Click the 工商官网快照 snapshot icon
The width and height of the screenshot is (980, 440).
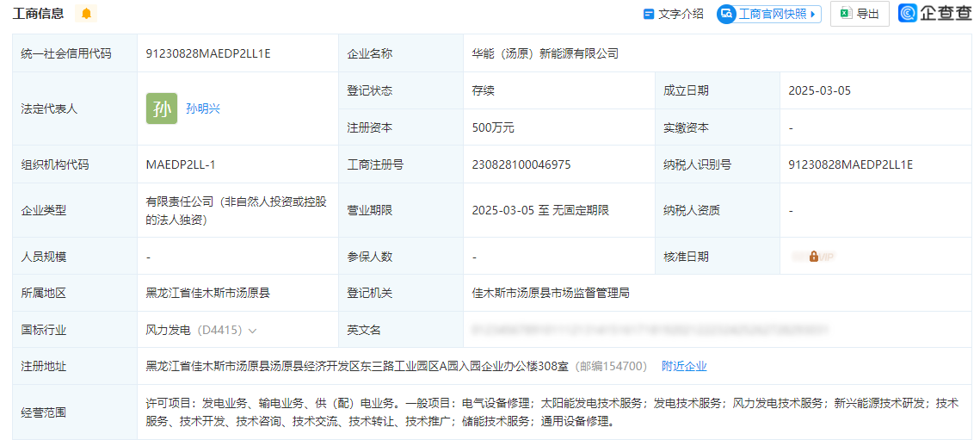point(726,14)
